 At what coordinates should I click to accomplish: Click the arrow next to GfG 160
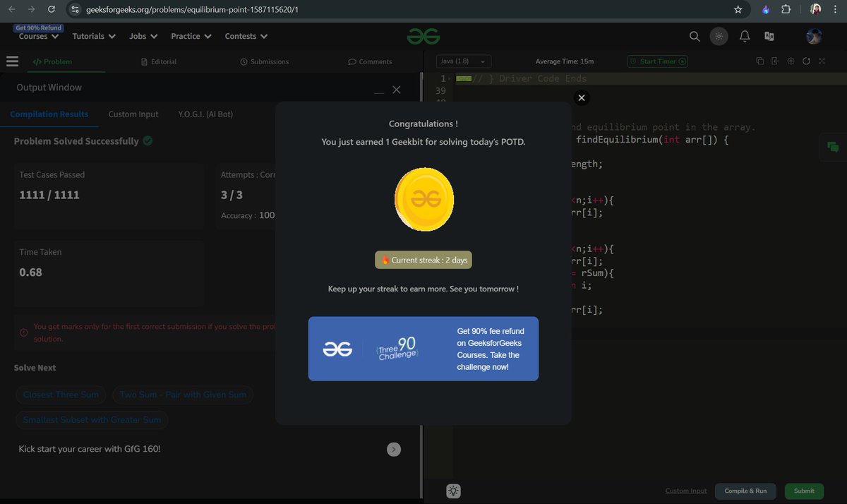[394, 449]
